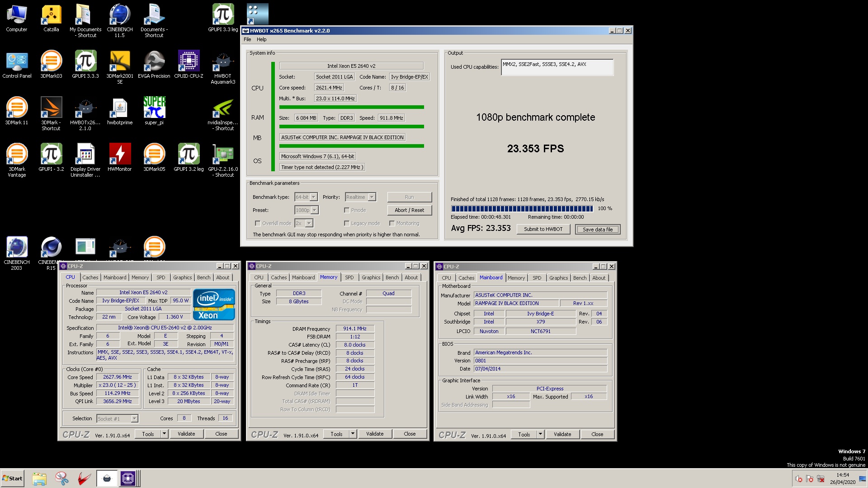Click Submit to HWBOT button

pyautogui.click(x=543, y=229)
